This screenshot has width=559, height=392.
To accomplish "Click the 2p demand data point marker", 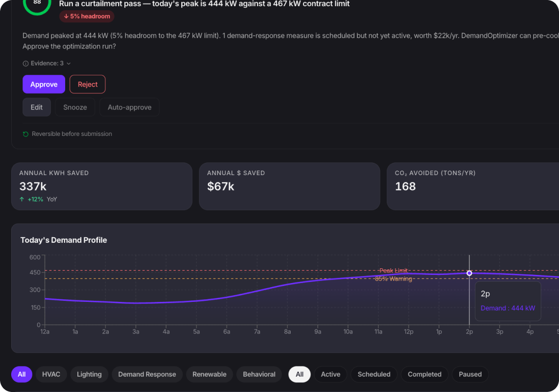I will pyautogui.click(x=469, y=273).
